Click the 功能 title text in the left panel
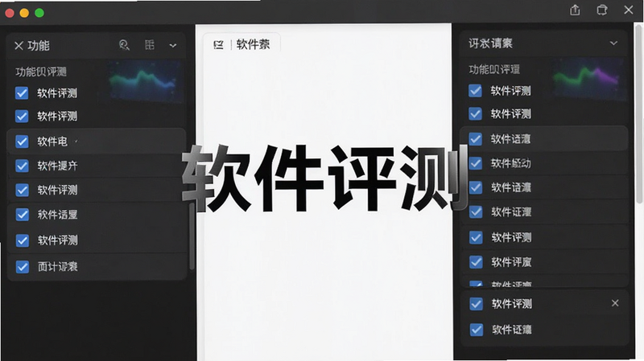 click(x=39, y=46)
